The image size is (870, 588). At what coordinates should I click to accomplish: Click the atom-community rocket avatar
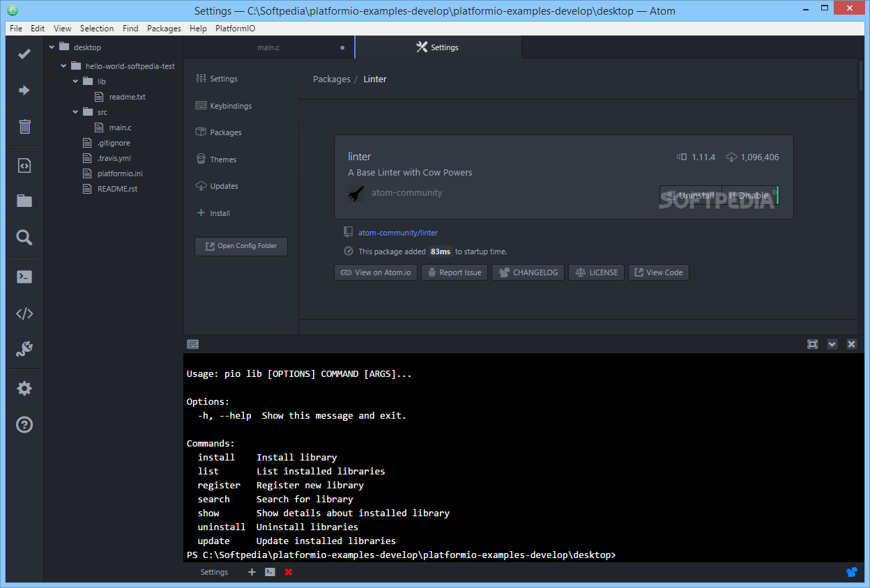pyautogui.click(x=356, y=193)
